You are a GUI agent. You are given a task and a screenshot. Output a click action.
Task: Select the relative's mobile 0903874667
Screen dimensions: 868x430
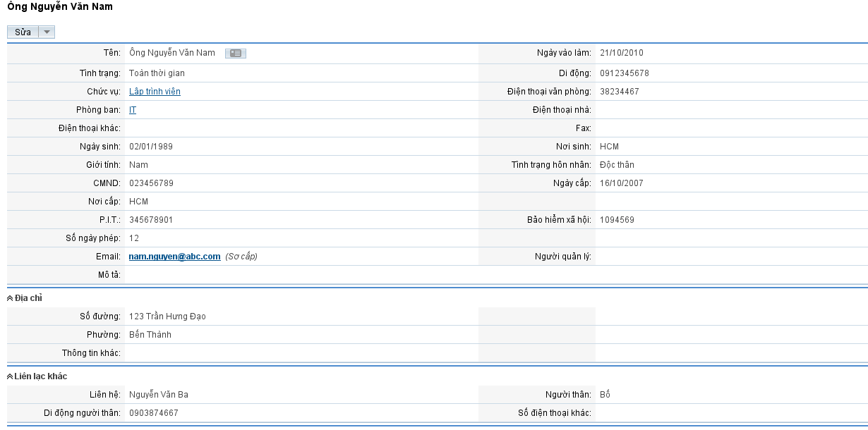click(x=153, y=413)
